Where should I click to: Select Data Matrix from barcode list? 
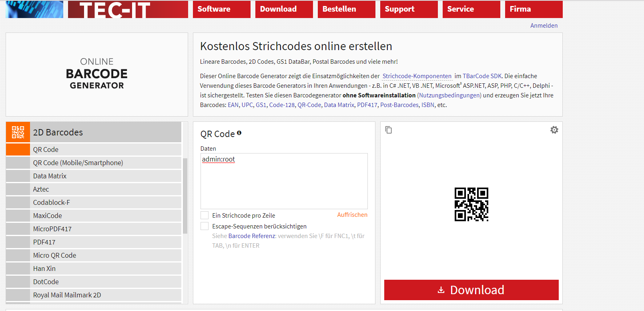[50, 176]
